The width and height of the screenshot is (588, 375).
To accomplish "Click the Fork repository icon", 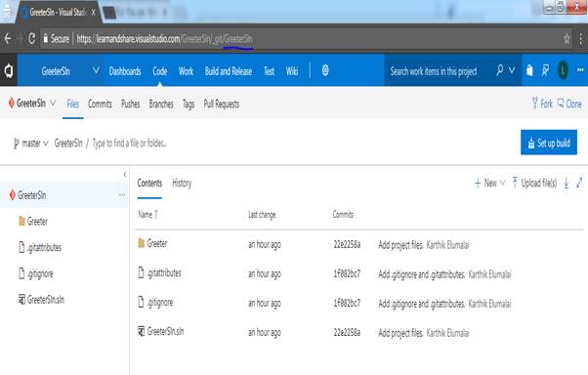I will 534,103.
